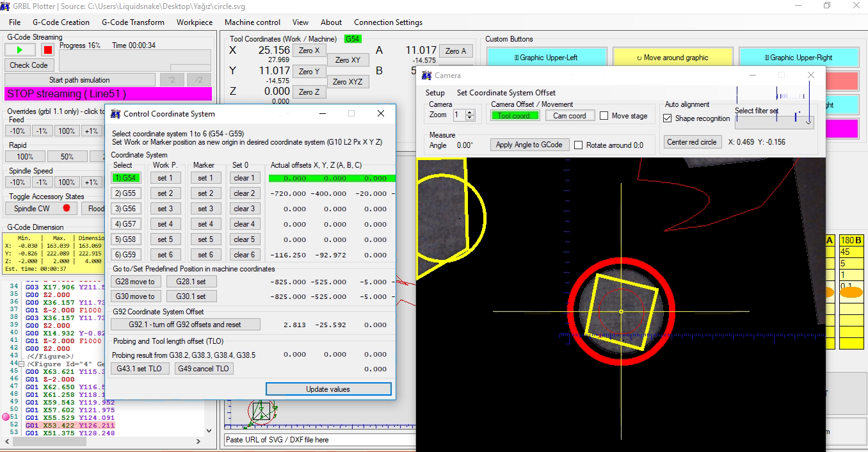Enable the Move stage checkbox
The image size is (868, 452).
point(604,116)
